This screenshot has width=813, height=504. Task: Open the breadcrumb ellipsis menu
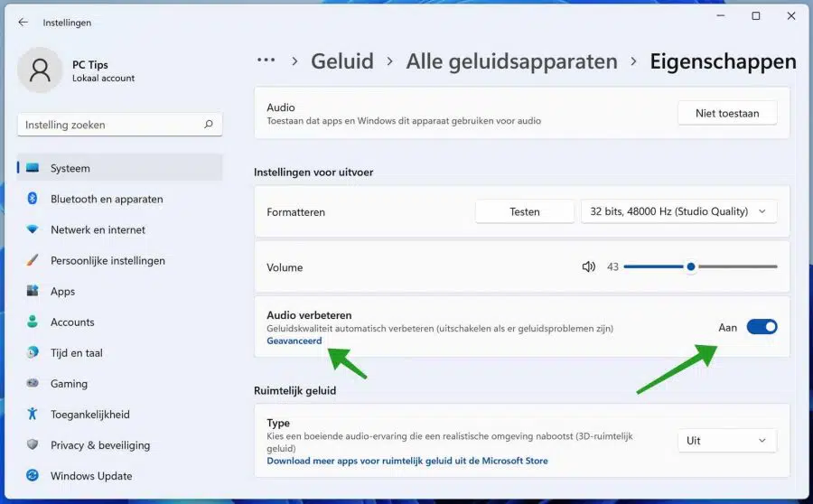click(266, 61)
